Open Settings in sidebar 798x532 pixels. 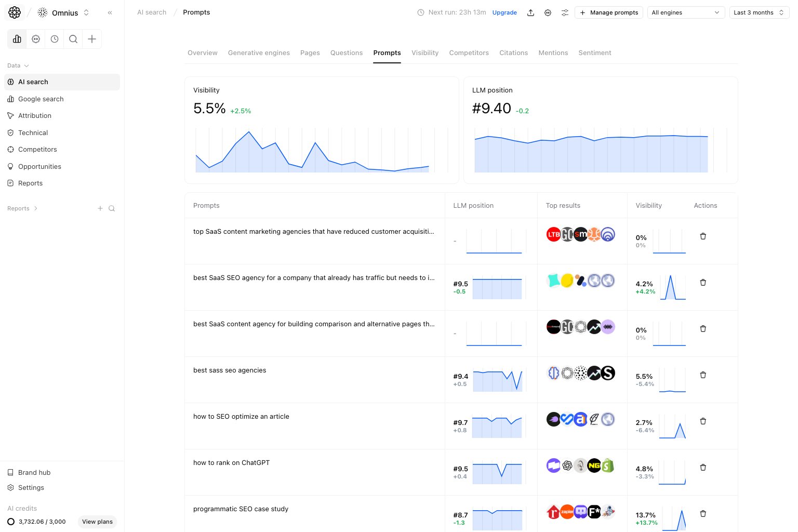62,487
